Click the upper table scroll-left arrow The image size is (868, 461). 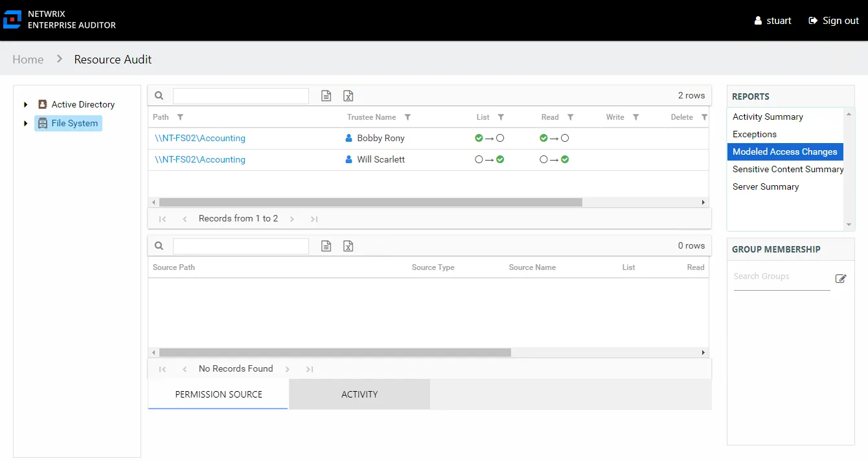point(154,202)
